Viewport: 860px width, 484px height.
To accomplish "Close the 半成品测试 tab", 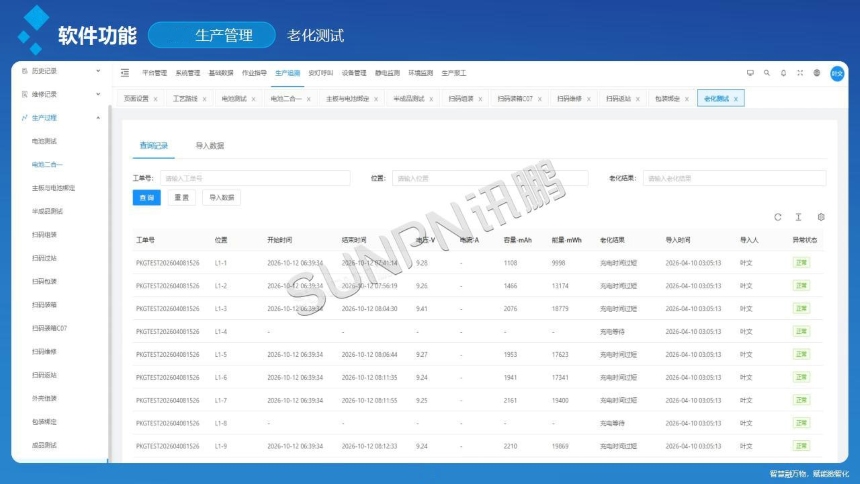I will (432, 99).
